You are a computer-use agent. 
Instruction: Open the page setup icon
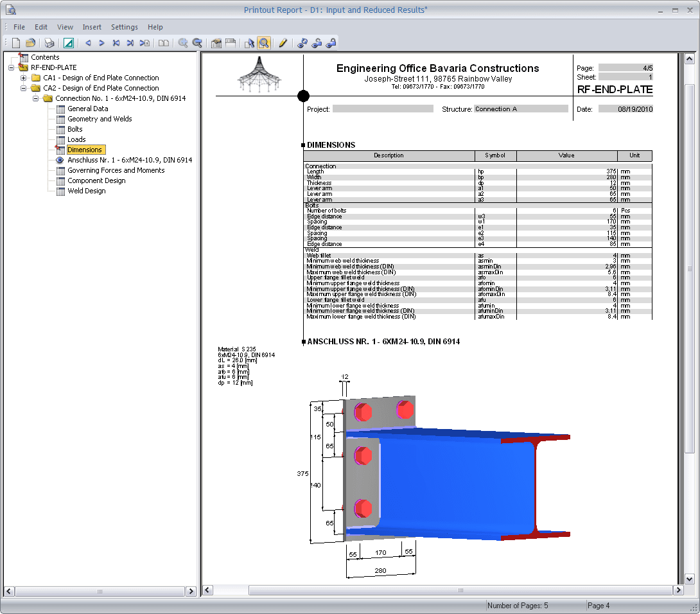pos(216,43)
